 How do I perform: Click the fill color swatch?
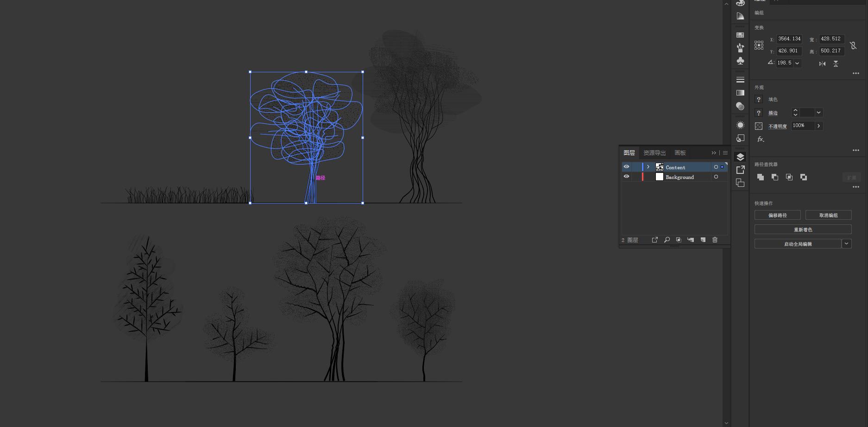759,99
